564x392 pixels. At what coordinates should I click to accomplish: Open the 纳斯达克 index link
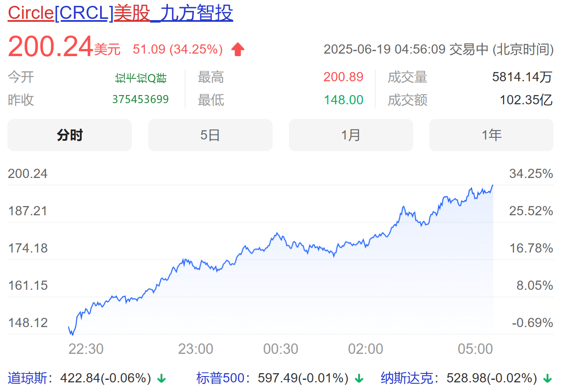coord(407,378)
